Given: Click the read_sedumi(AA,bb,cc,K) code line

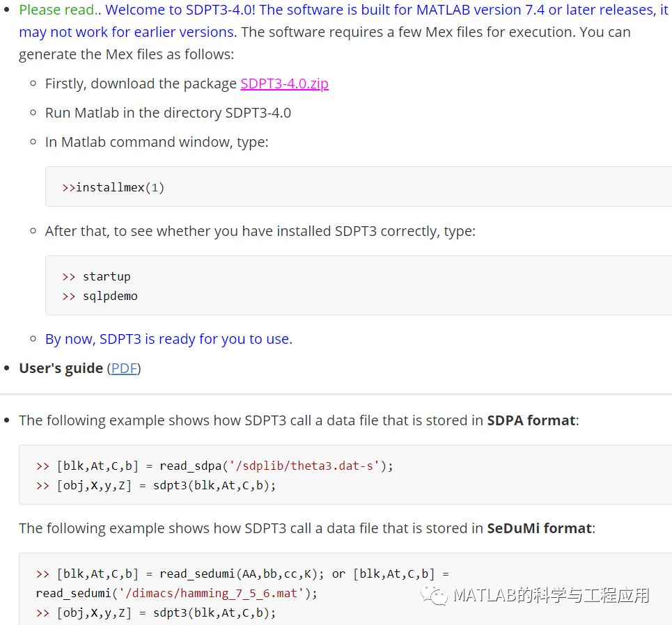Looking at the screenshot, I should point(242,573).
